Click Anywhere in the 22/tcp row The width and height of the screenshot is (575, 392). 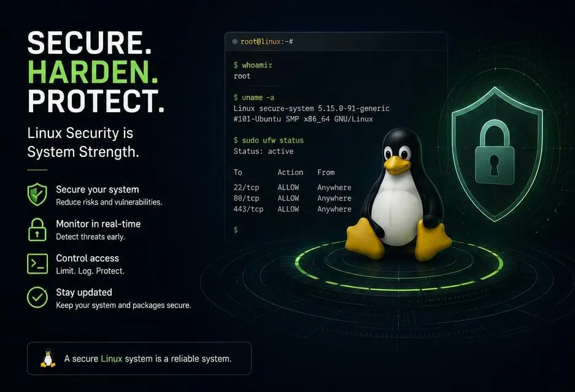[334, 187]
